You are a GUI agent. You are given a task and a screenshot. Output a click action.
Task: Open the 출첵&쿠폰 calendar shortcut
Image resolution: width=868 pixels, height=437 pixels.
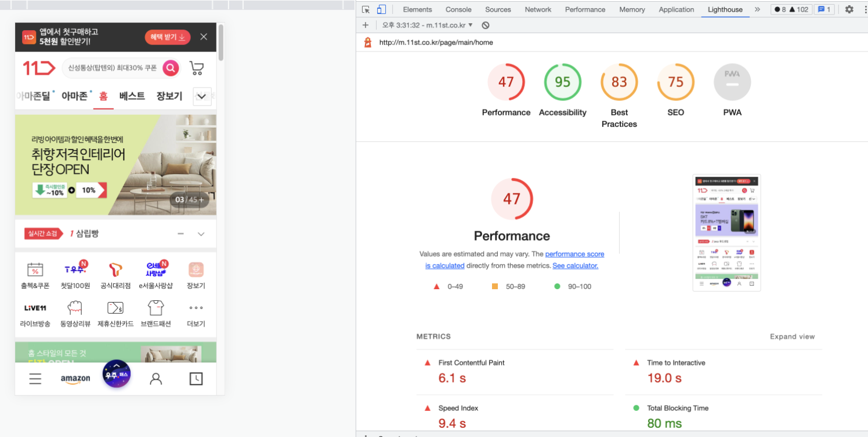point(35,275)
